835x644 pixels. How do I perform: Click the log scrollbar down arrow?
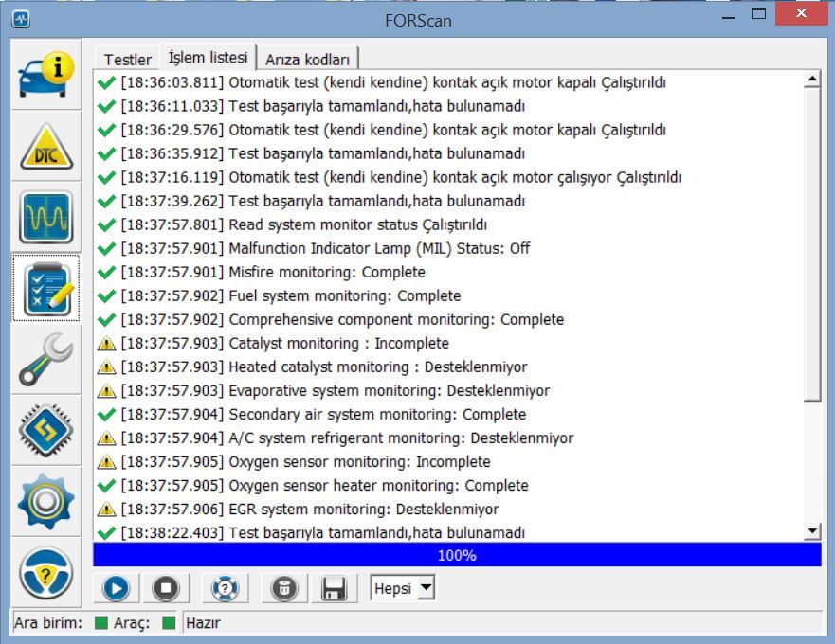[x=812, y=530]
